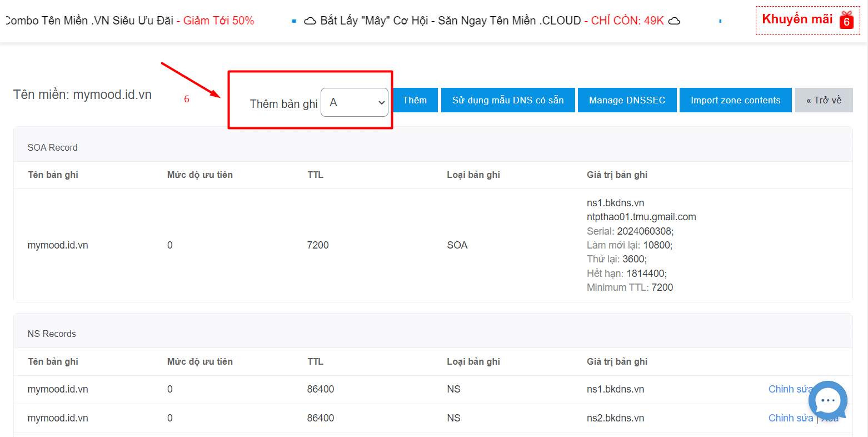Click the NS Records section header
Image resolution: width=868 pixels, height=437 pixels.
52,334
